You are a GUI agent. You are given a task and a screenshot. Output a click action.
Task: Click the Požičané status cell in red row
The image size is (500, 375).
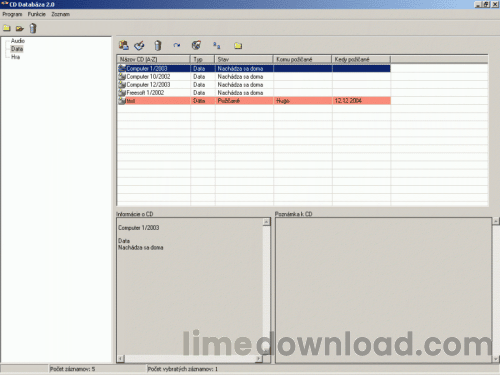point(244,101)
